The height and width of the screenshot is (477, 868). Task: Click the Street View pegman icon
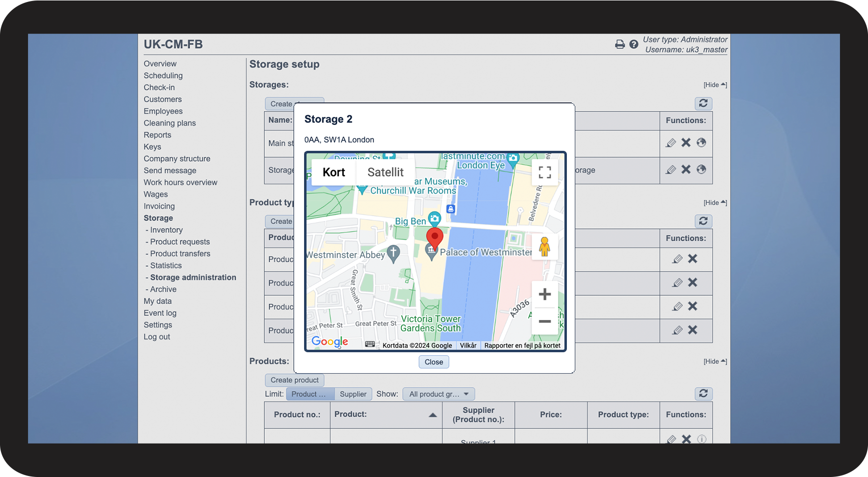(544, 247)
